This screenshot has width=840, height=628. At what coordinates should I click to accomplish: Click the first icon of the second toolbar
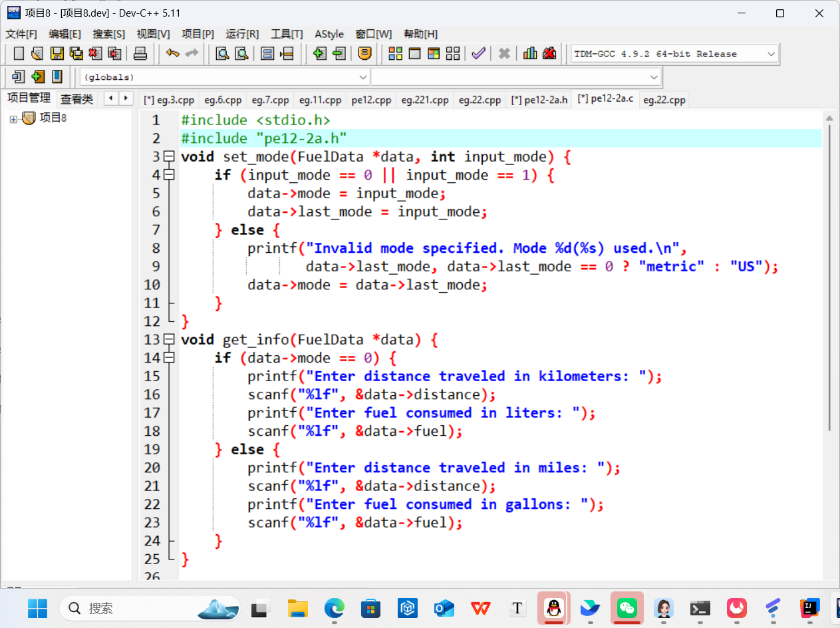click(19, 77)
